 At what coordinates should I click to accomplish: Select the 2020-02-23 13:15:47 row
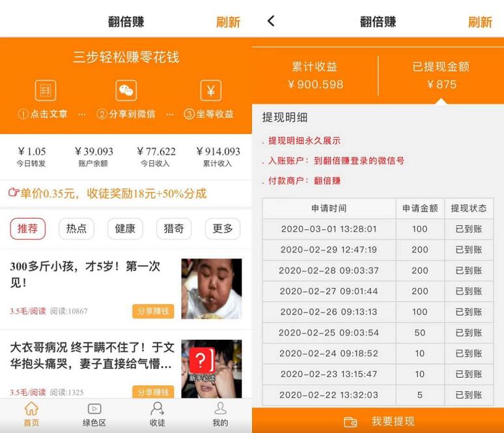pyautogui.click(x=378, y=374)
